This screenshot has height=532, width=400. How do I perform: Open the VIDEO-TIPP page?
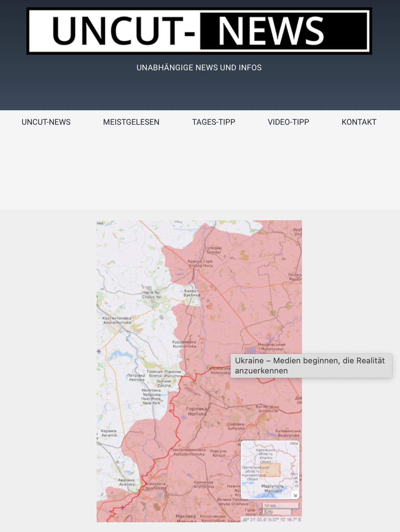click(288, 122)
